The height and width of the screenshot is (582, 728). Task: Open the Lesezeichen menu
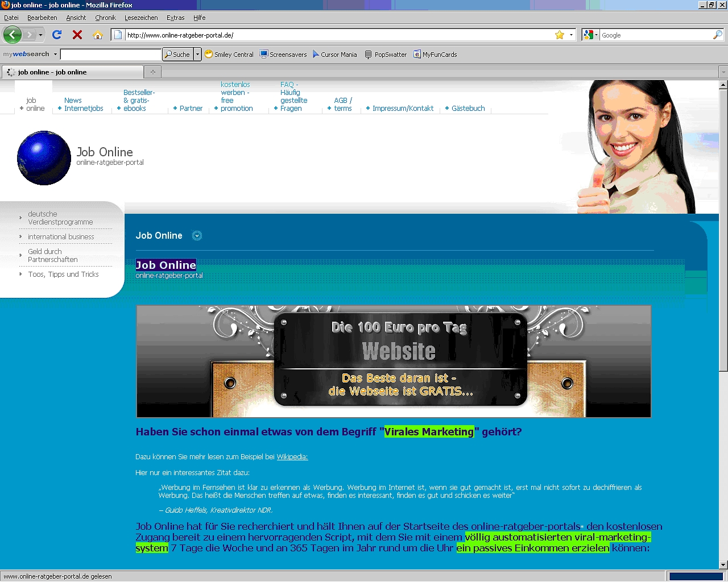tap(141, 18)
